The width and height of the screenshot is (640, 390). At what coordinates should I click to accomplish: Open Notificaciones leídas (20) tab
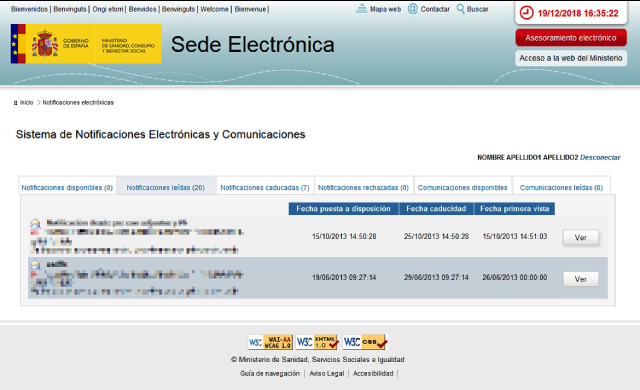166,188
